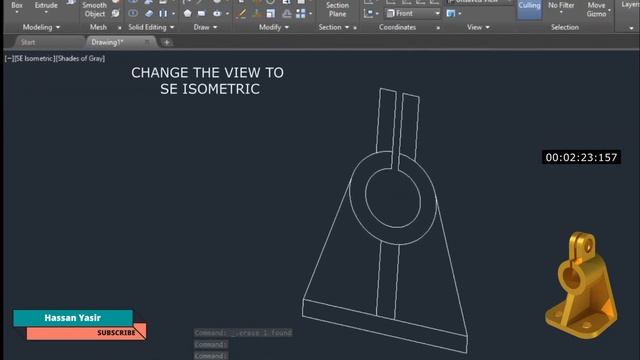Expand the Section panel

334,27
